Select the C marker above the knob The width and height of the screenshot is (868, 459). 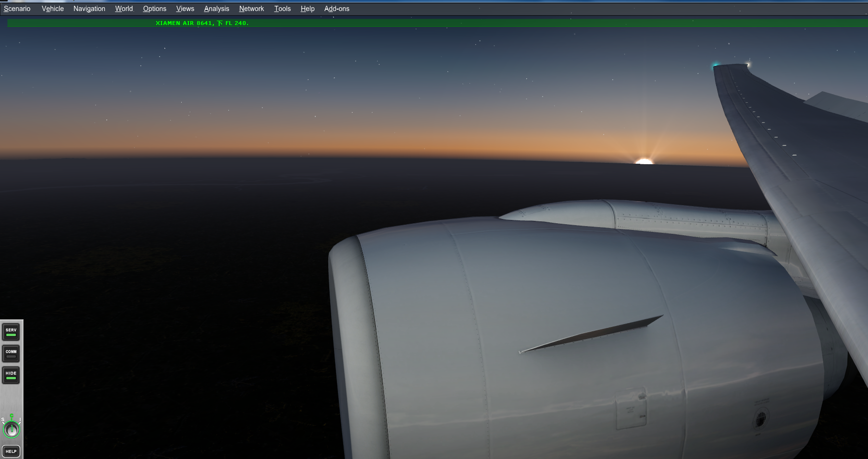coord(12,415)
